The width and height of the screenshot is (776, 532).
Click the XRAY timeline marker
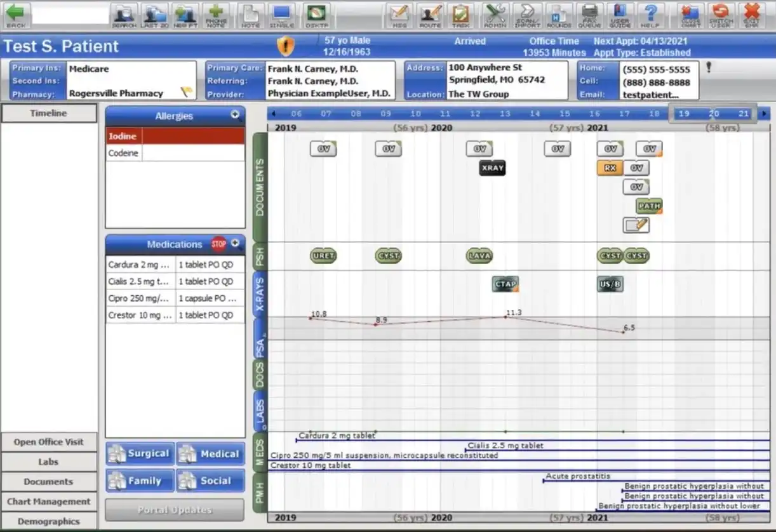pos(491,168)
